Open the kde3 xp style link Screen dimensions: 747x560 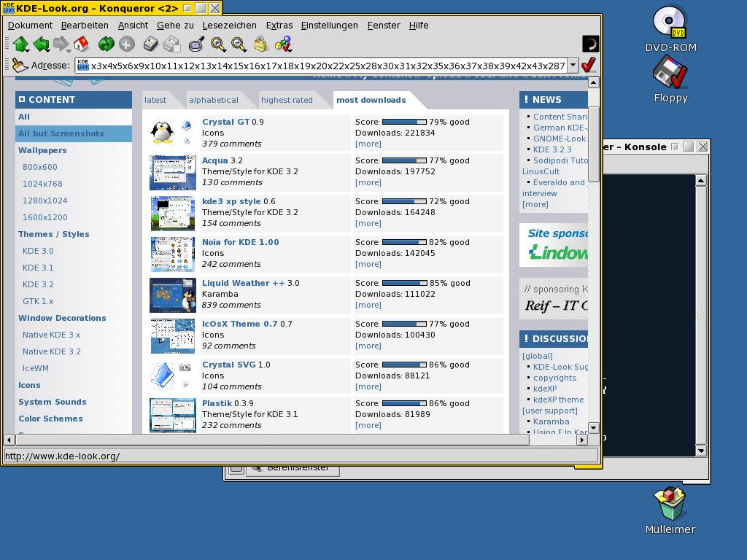coord(231,201)
